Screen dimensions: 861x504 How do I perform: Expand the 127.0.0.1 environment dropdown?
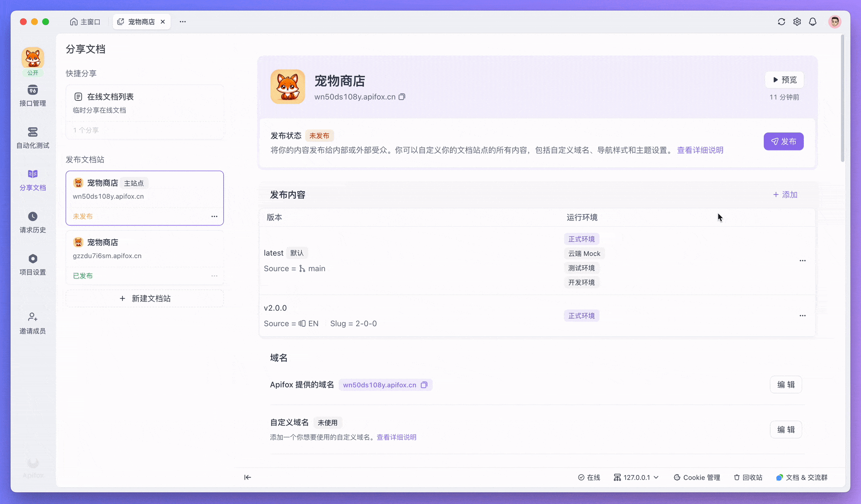click(x=637, y=478)
